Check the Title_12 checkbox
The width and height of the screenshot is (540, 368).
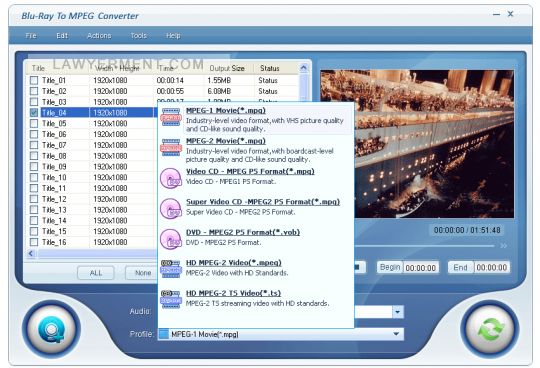coord(34,199)
